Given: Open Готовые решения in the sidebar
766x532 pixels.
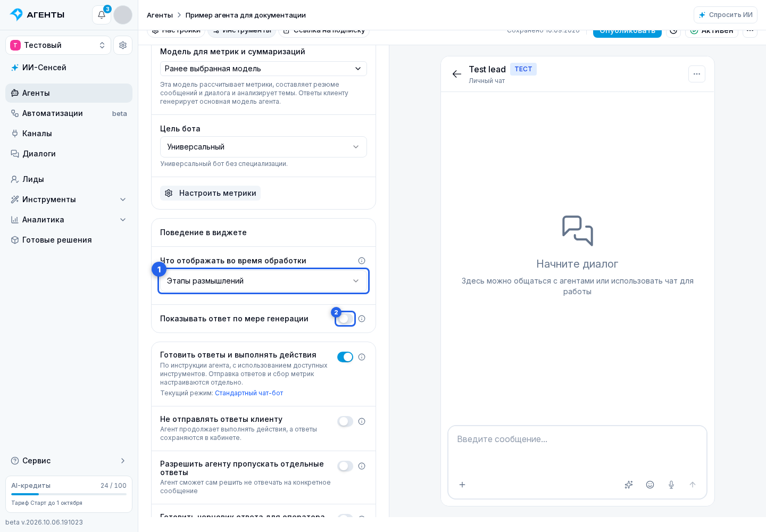Looking at the screenshot, I should [69, 240].
